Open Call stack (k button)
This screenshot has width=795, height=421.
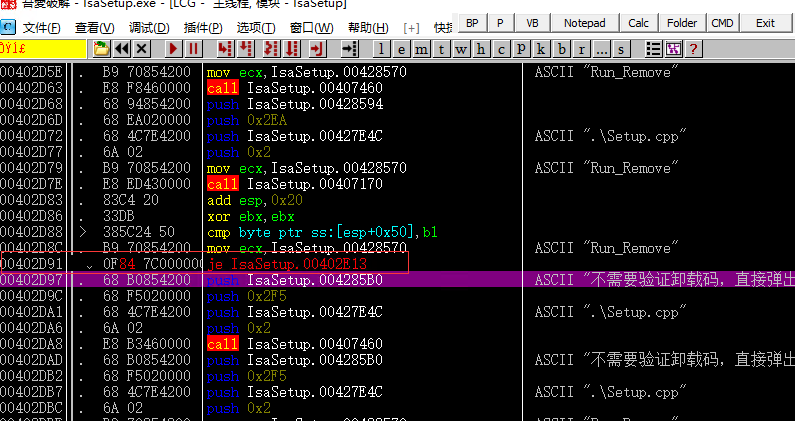541,49
